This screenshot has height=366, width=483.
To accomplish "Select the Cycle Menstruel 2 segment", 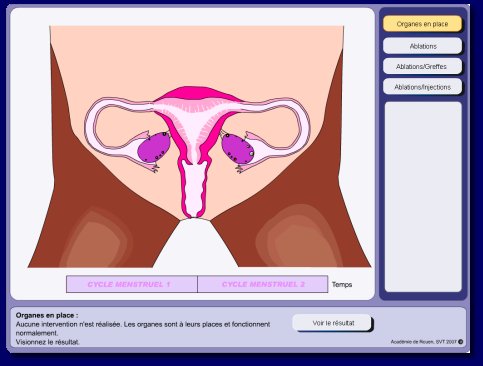I will point(263,284).
